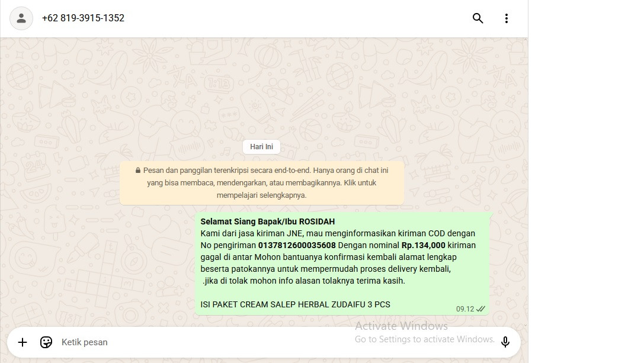Open the attachment plus menu

pos(23,342)
